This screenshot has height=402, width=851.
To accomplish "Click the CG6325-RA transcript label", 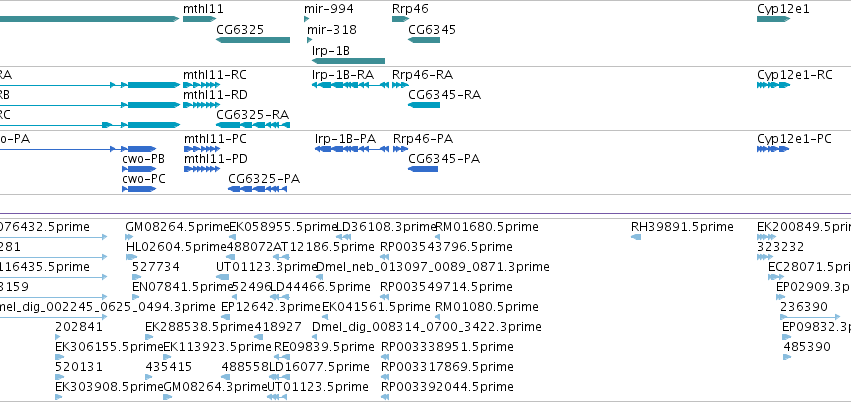I will [x=252, y=114].
